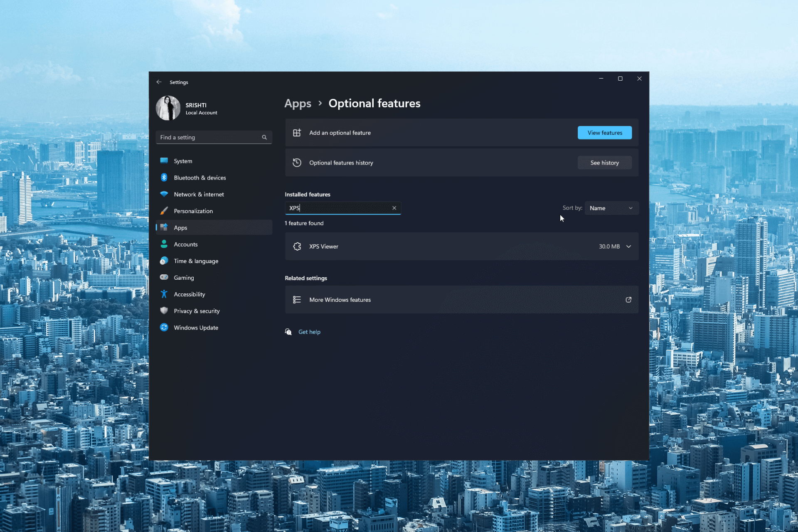
Task: Click the Gaming controller icon
Action: click(x=164, y=277)
